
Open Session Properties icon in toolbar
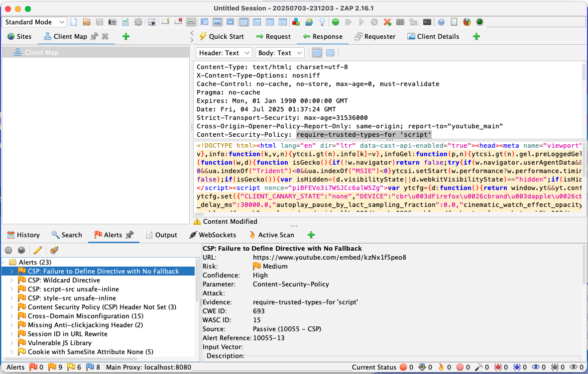click(125, 22)
